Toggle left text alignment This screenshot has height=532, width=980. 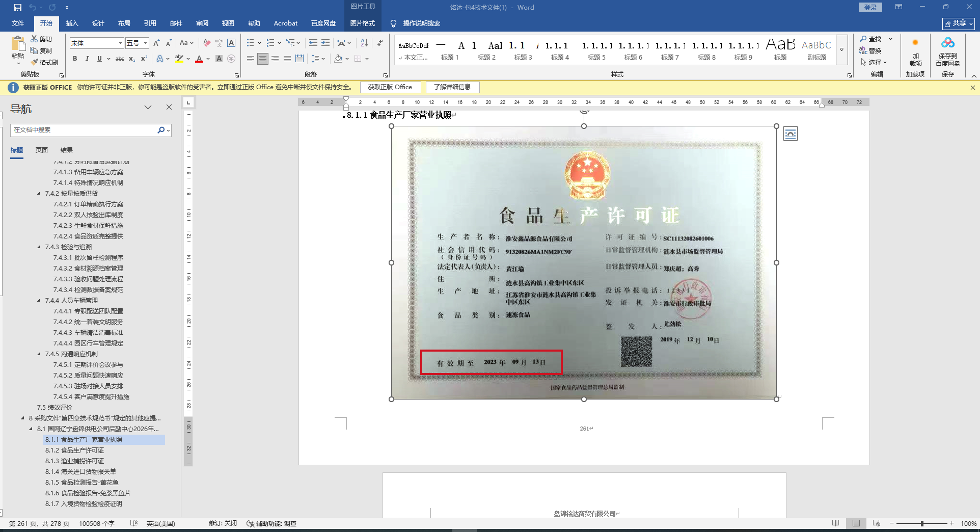click(x=250, y=59)
